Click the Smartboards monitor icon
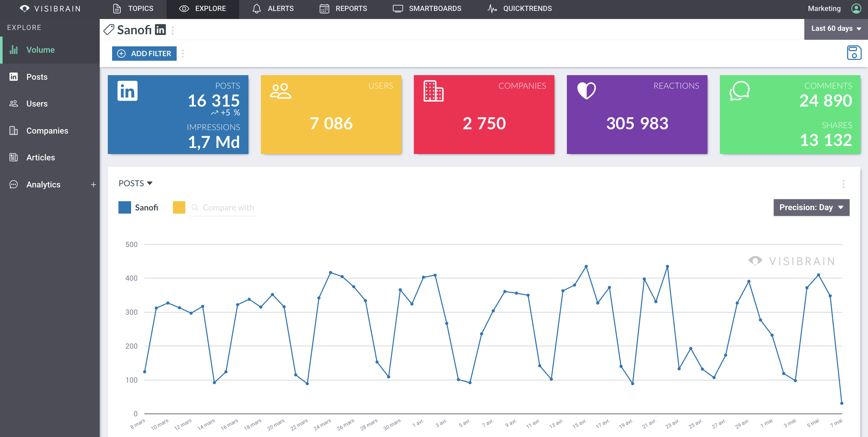 (x=398, y=8)
